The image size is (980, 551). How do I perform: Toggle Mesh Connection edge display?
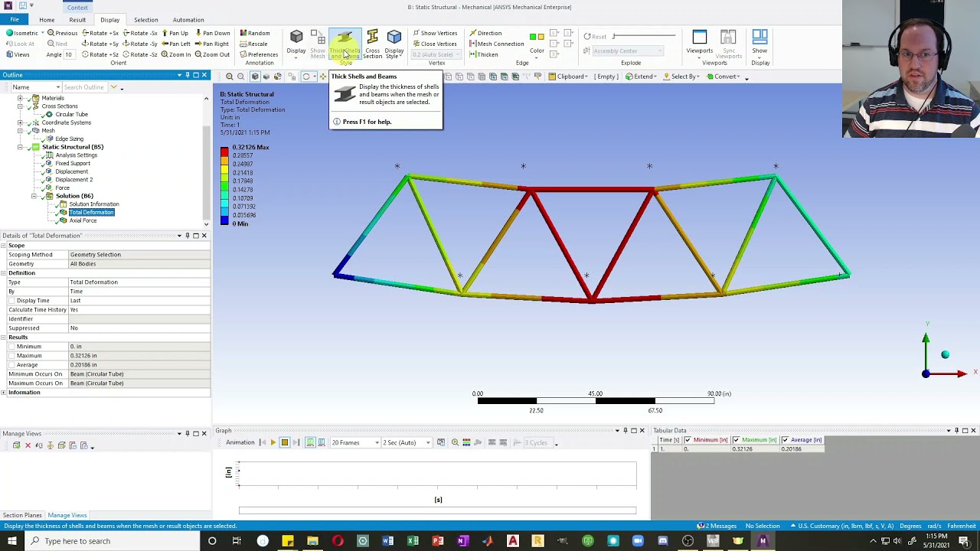[496, 44]
